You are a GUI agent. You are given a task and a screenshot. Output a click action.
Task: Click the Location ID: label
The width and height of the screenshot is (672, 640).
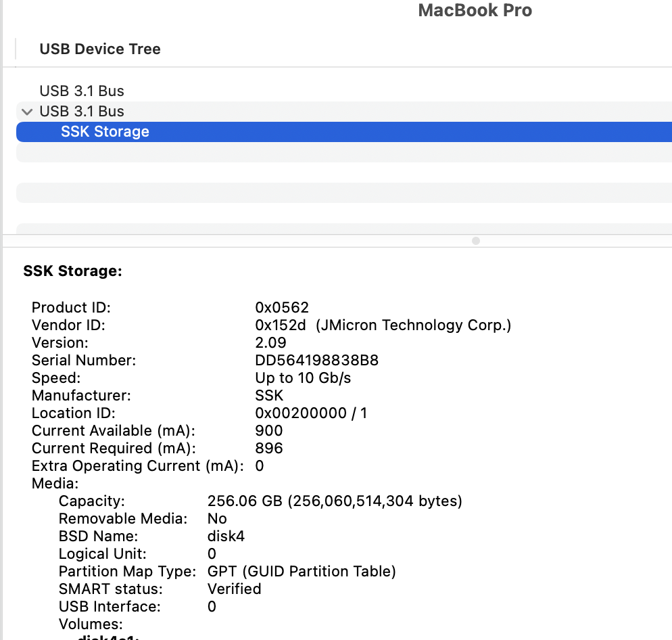[x=74, y=413]
